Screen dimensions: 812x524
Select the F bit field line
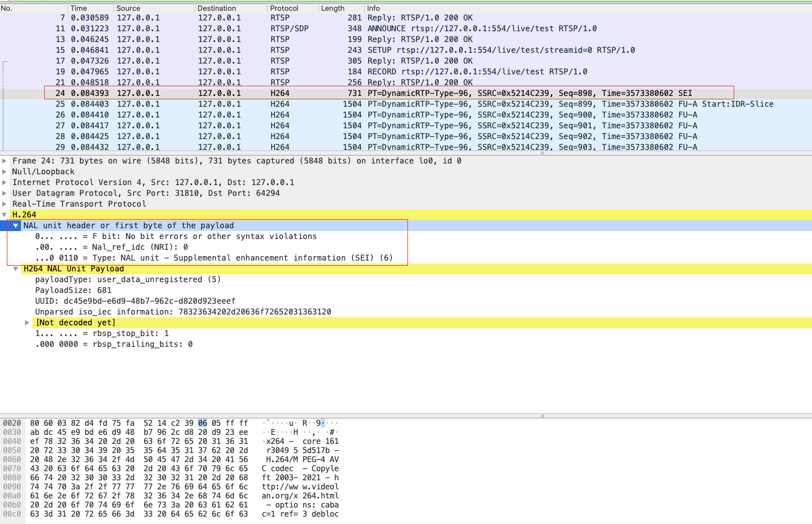point(176,236)
